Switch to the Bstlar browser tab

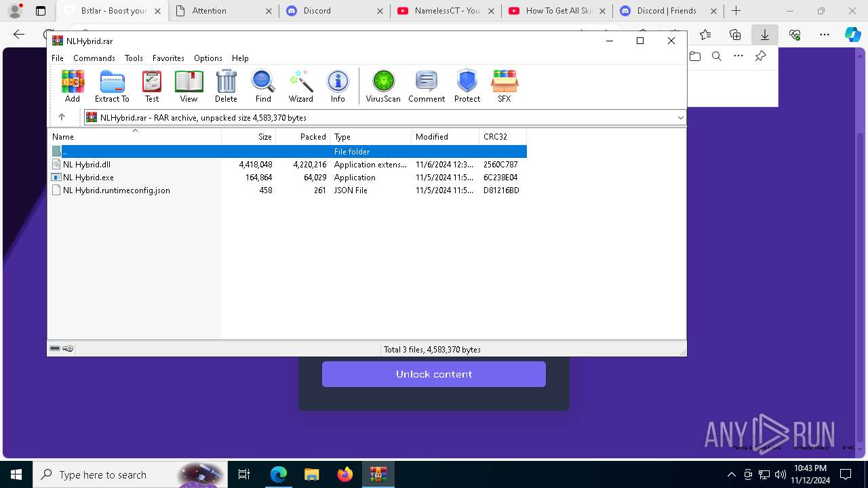click(113, 11)
